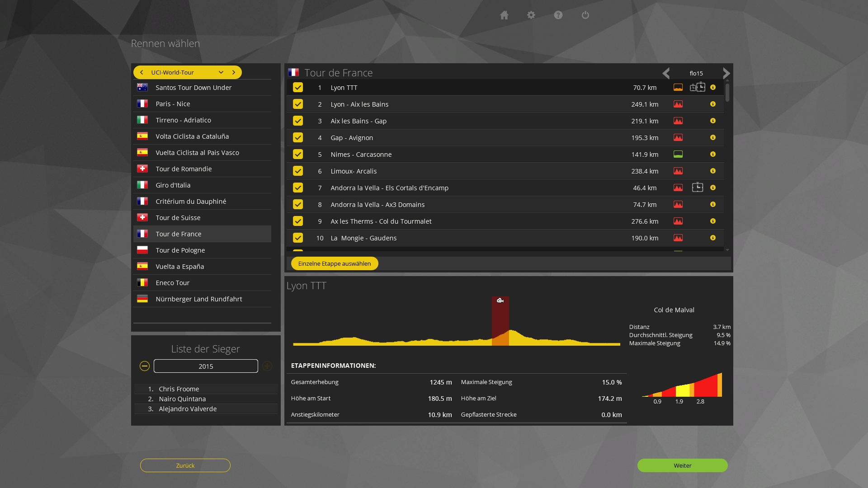Click the help question mark icon
This screenshot has height=488, width=868.
tap(558, 15)
